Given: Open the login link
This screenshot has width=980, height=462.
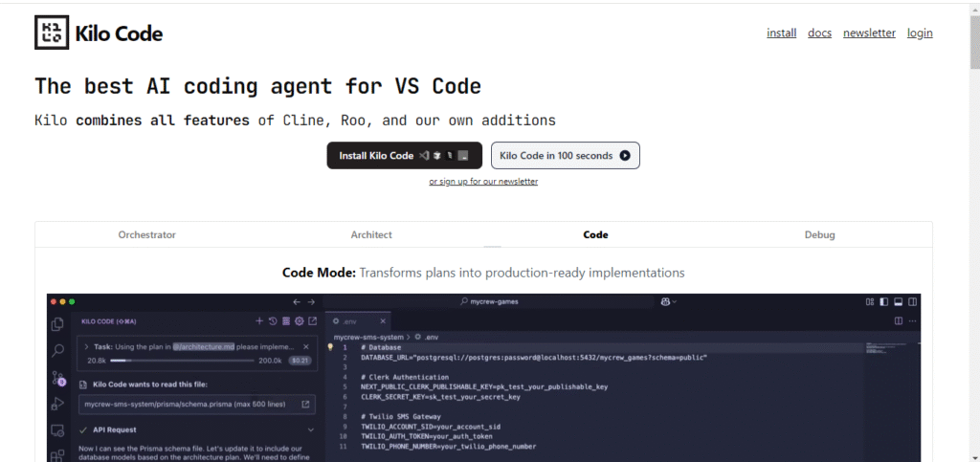Looking at the screenshot, I should click(x=920, y=33).
